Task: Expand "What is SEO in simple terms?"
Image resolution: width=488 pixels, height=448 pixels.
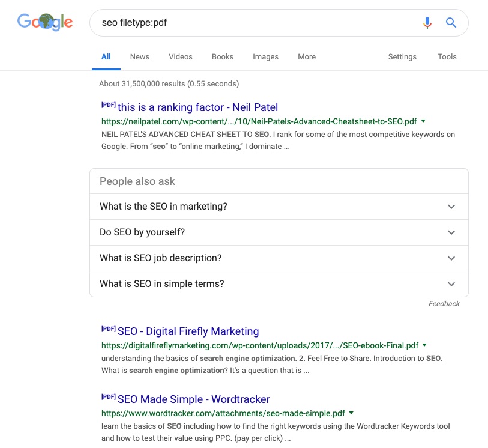Action: coord(279,284)
